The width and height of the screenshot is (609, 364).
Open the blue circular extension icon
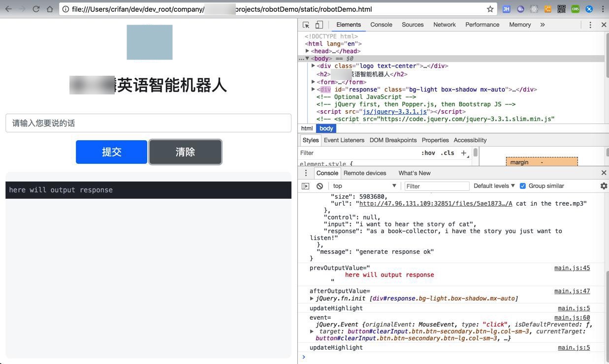[589, 9]
